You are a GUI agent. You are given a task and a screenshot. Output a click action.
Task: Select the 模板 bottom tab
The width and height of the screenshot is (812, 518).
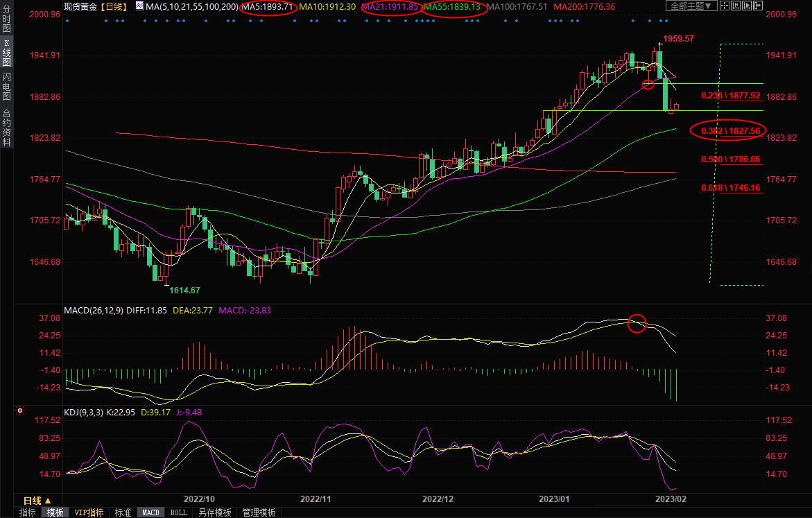click(55, 512)
